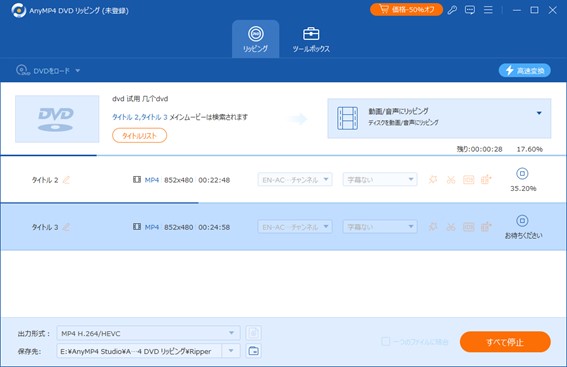Click the metadata ID icon for タイトル 3

pos(468,227)
